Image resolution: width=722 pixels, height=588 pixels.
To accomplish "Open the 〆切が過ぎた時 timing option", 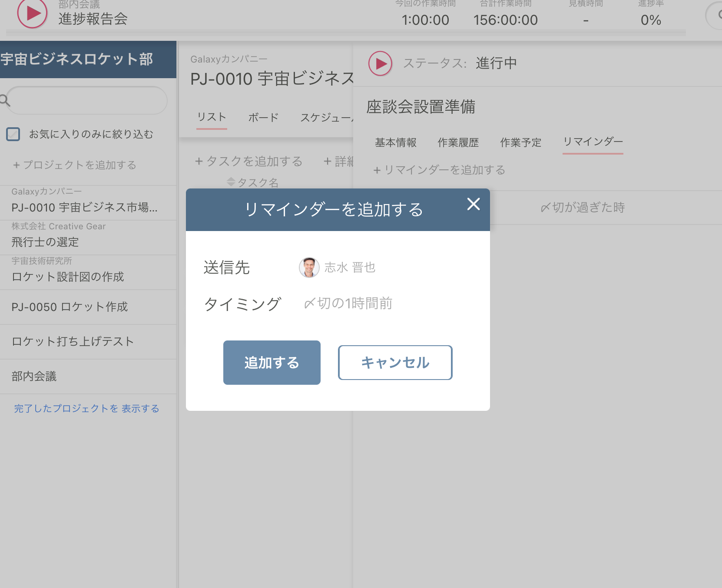I will point(582,208).
